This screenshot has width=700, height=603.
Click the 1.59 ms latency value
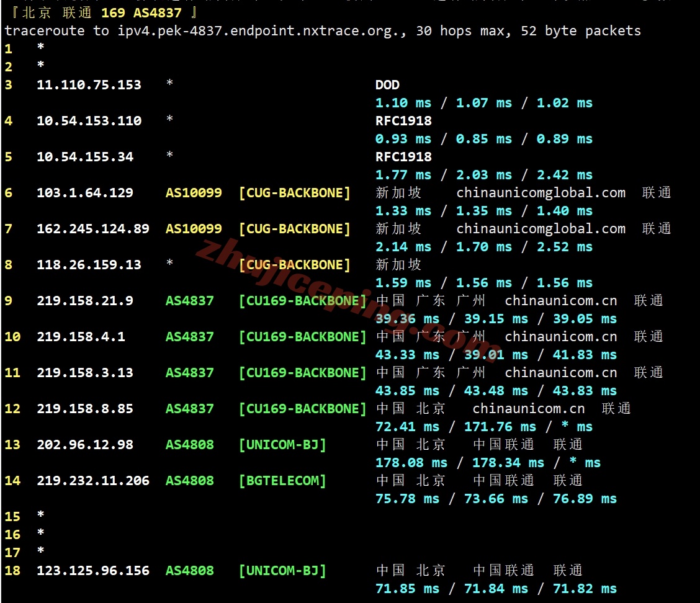point(403,283)
